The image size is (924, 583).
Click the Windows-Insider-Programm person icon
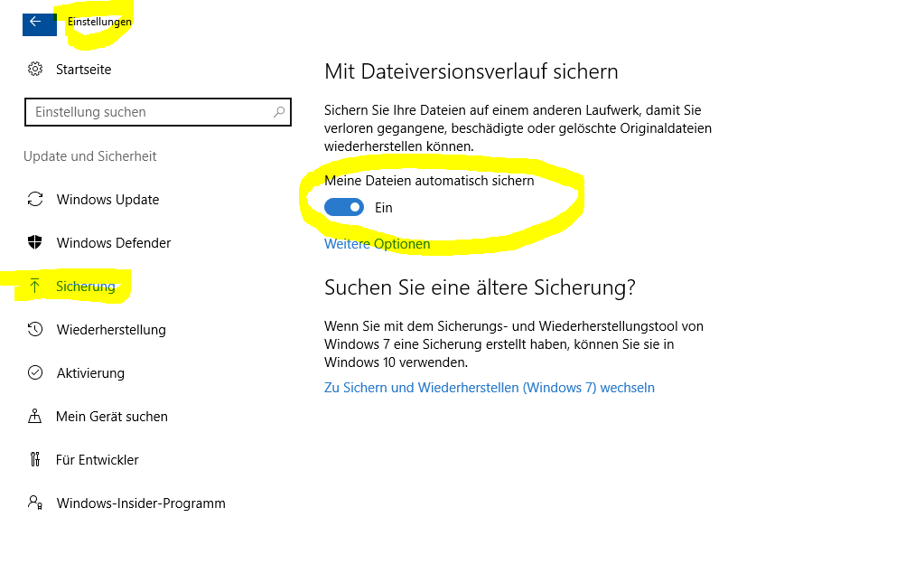[x=35, y=503]
